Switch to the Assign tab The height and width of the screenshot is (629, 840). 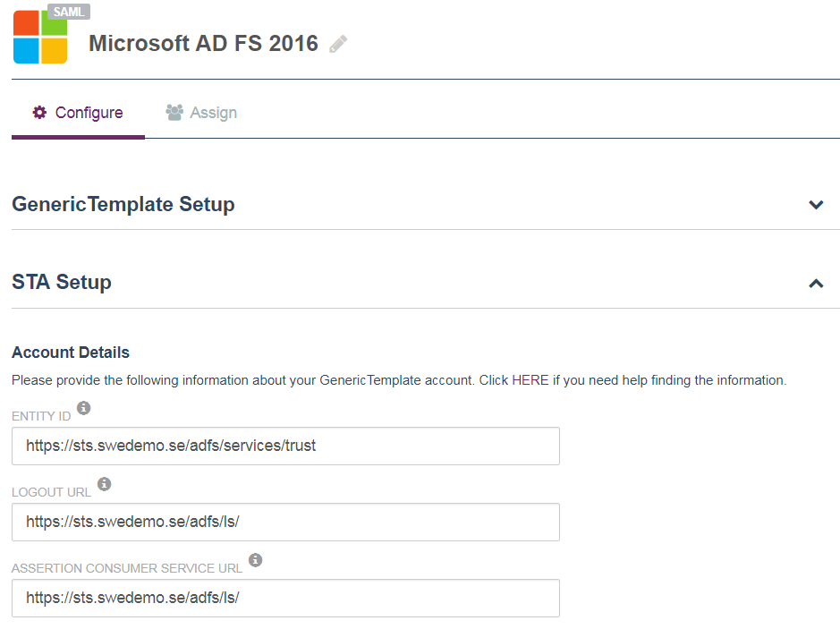tap(201, 113)
